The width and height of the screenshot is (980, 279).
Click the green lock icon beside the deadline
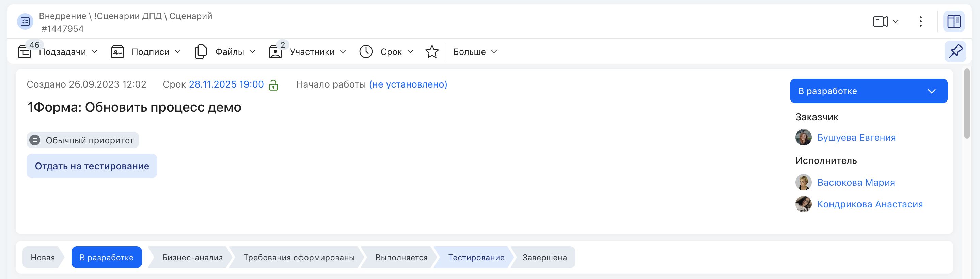(x=273, y=85)
